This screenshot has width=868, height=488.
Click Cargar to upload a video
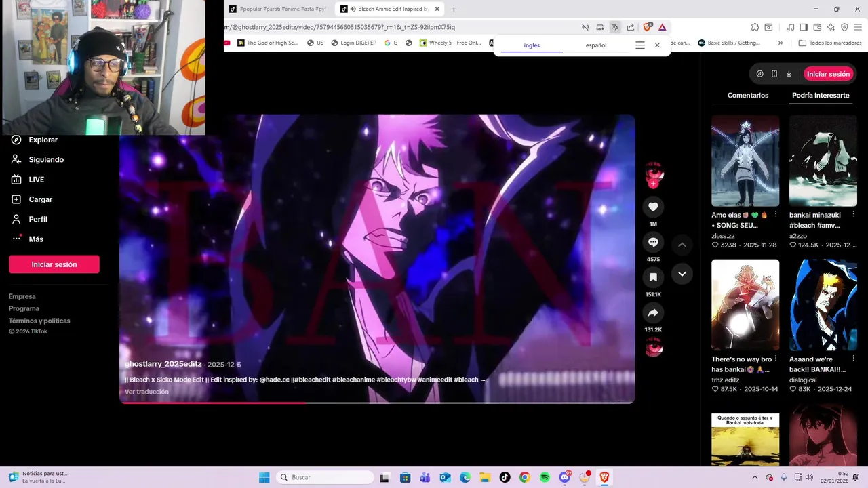tap(33, 199)
